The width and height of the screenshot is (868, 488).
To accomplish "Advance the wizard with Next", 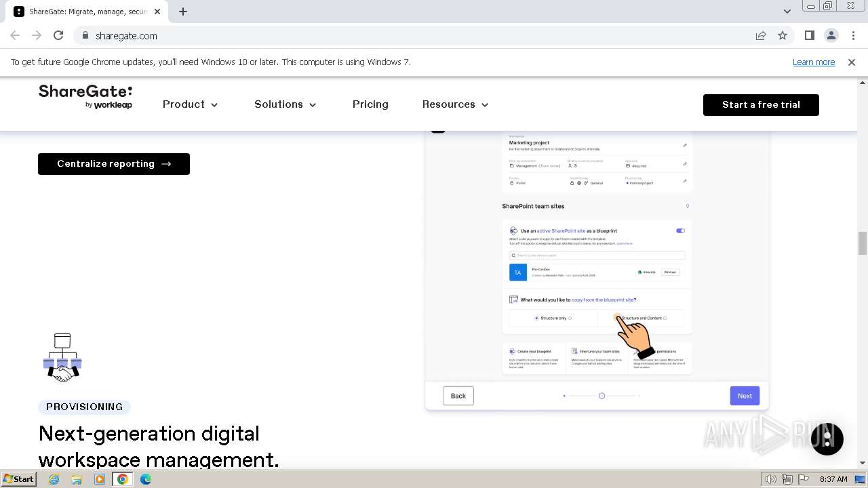I will tap(745, 396).
